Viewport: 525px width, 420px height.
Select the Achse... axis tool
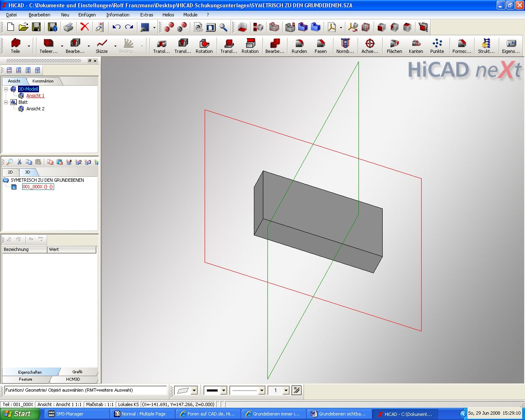coord(370,46)
